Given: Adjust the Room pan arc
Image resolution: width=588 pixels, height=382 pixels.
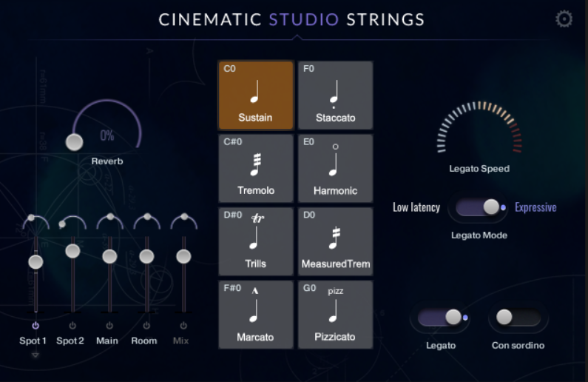Looking at the screenshot, I should (x=147, y=221).
